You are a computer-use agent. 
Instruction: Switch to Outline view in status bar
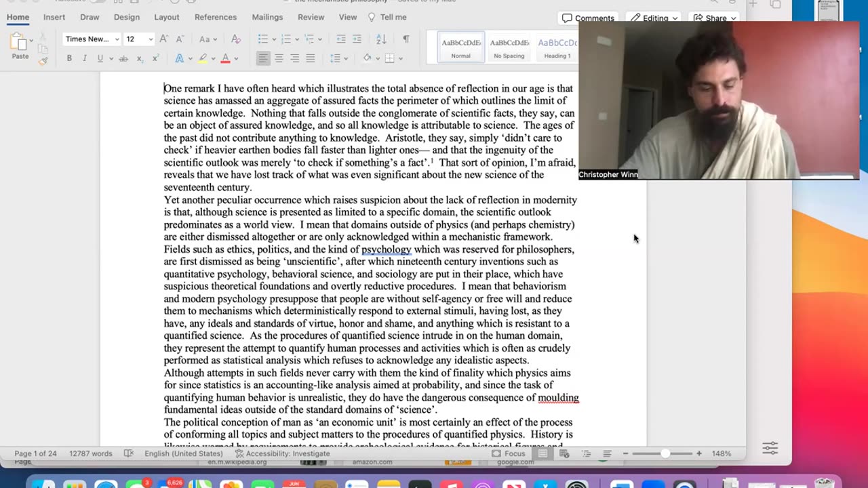[x=586, y=453]
